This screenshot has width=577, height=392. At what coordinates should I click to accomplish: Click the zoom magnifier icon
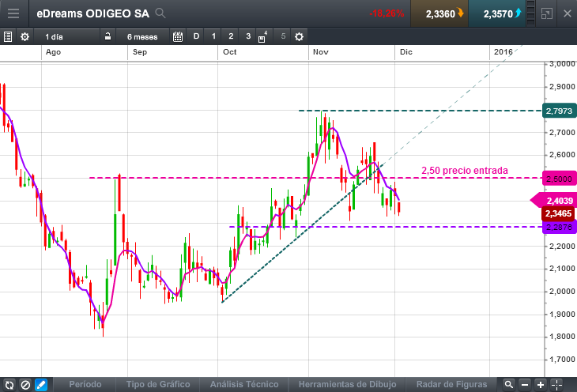(508, 385)
